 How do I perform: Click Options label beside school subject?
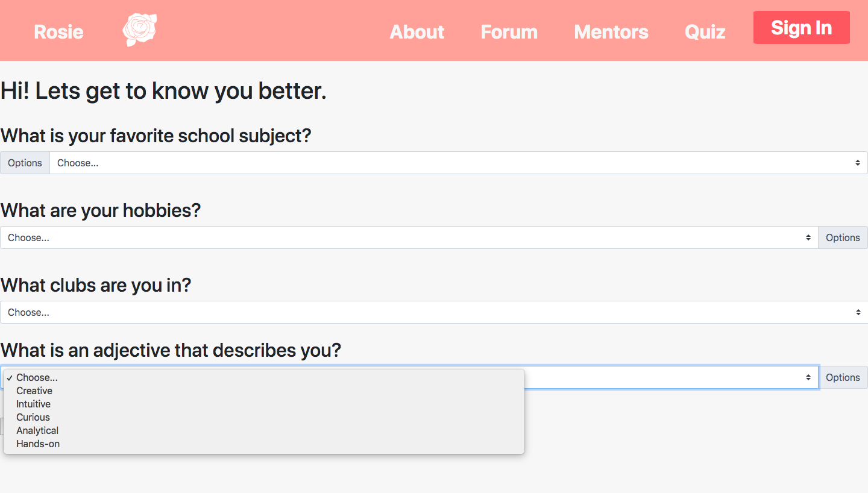click(25, 163)
